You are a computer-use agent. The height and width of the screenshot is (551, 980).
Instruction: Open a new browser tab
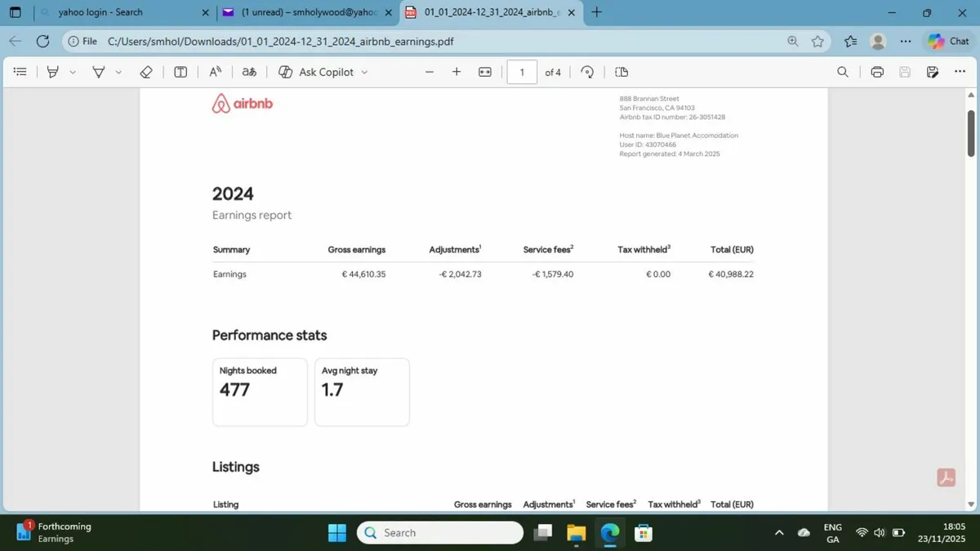(x=597, y=12)
